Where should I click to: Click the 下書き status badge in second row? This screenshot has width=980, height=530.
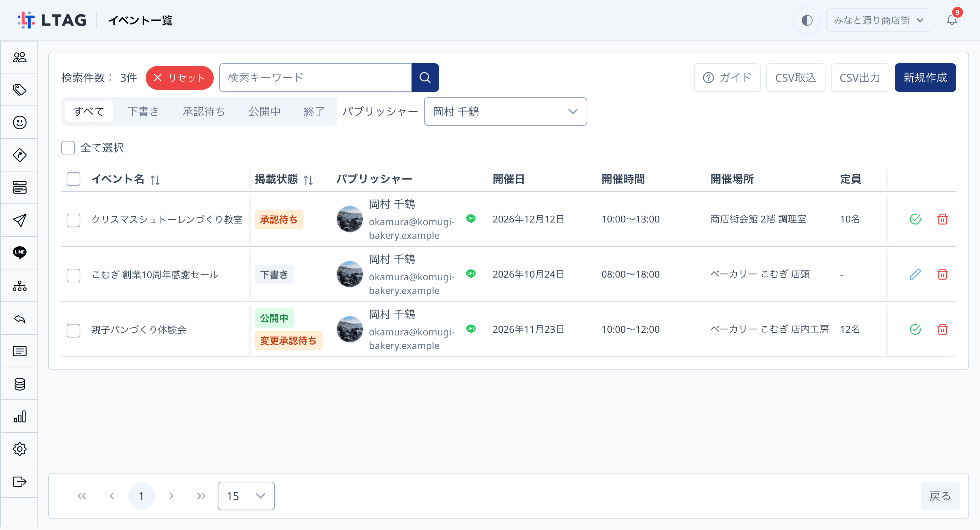click(274, 275)
